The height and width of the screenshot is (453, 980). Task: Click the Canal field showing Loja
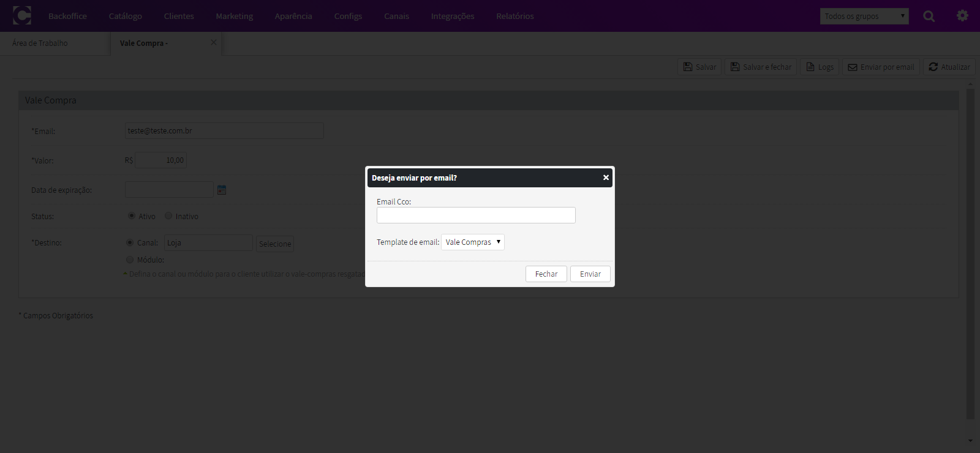(x=208, y=243)
